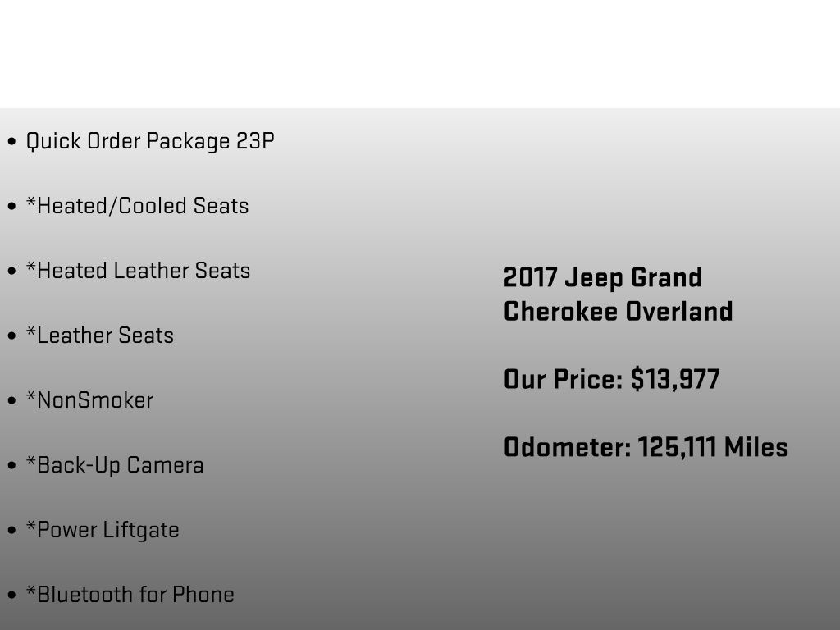This screenshot has width=840, height=630.
Task: Select the Bluetooth for Phone item
Action: [x=130, y=595]
